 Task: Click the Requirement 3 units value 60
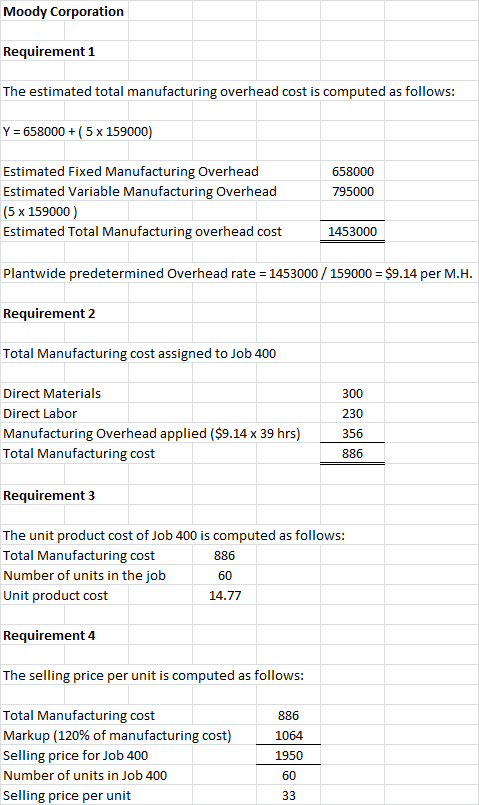pos(225,576)
